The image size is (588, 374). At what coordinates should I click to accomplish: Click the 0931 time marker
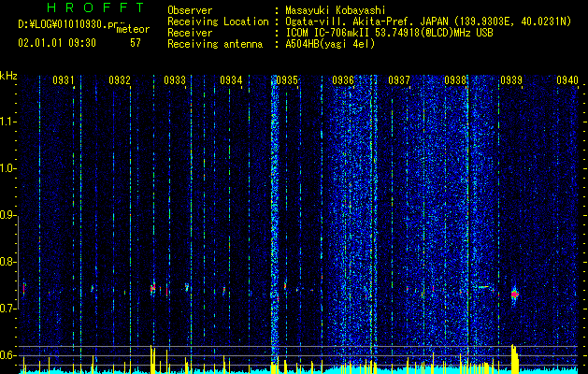[x=63, y=80]
